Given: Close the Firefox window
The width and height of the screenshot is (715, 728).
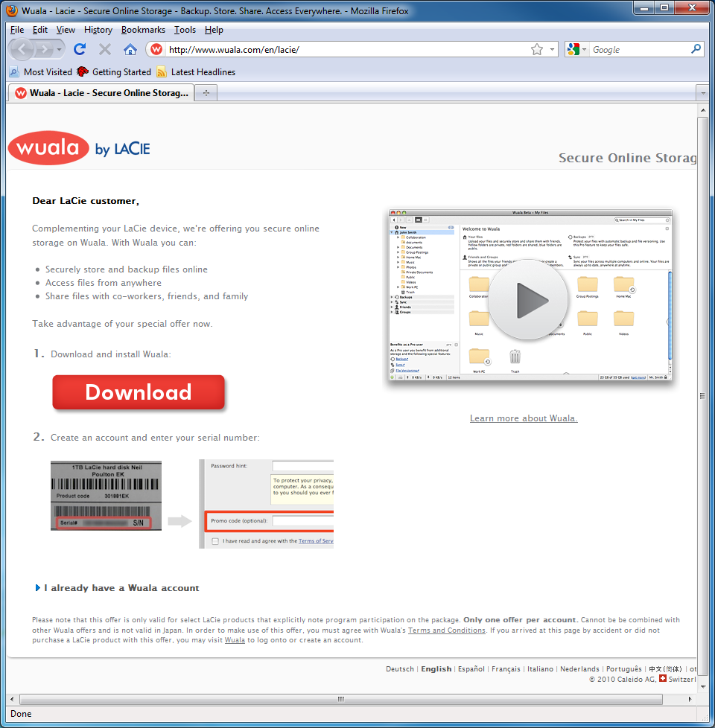Looking at the screenshot, I should (692, 8).
